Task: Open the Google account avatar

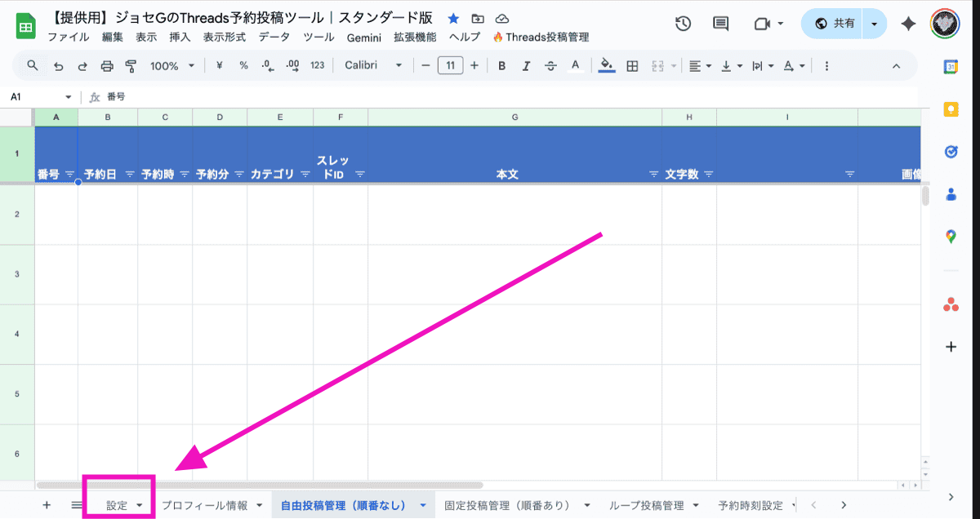Action: [x=946, y=24]
